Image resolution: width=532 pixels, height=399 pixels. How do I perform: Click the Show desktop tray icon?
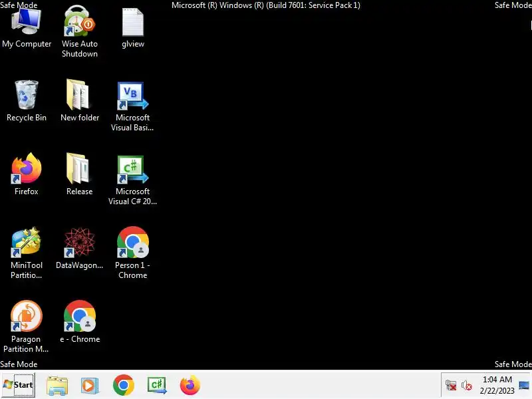coord(524,385)
